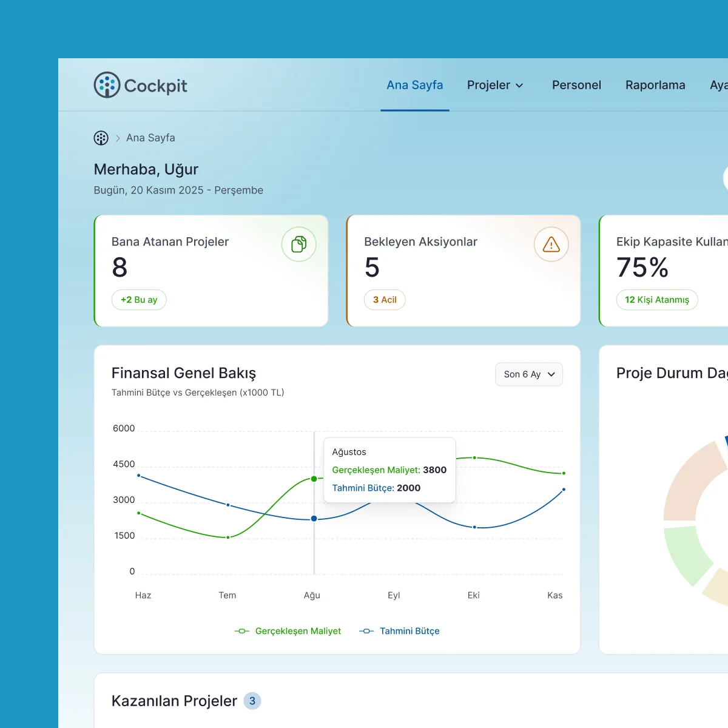Click the Ağu axis label

tap(312, 595)
